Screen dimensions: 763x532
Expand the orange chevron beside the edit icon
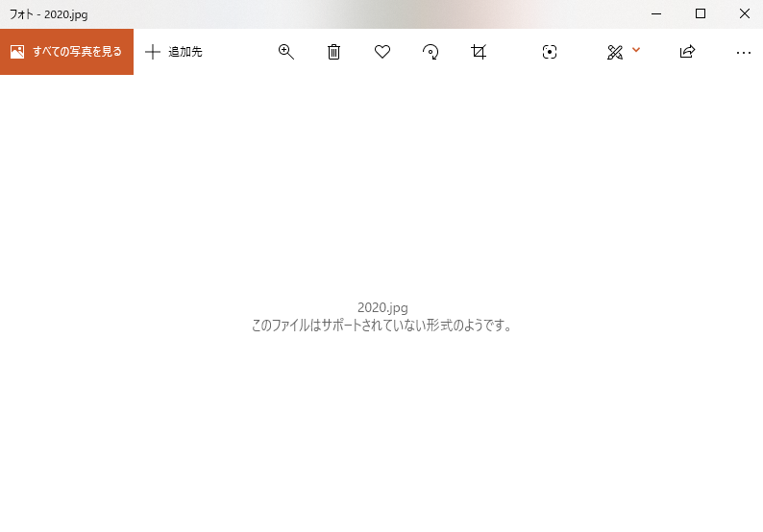pos(636,50)
